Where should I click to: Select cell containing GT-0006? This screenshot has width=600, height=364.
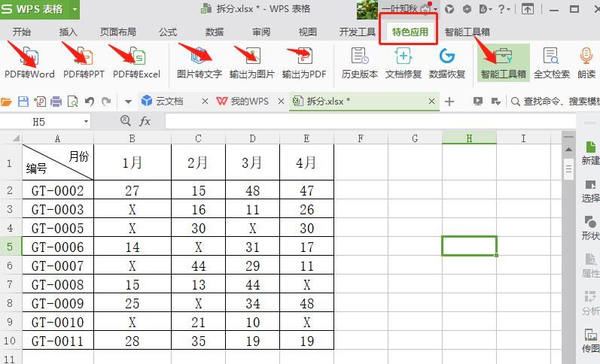point(58,247)
